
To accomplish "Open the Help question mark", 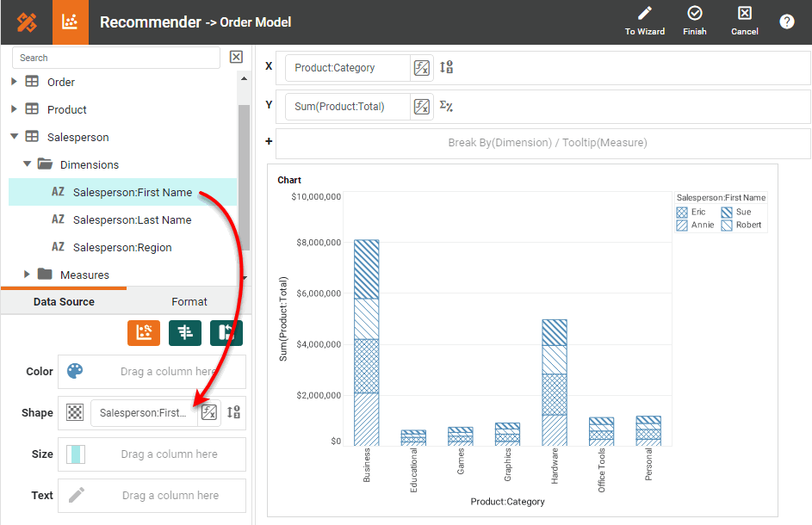I will pos(786,22).
